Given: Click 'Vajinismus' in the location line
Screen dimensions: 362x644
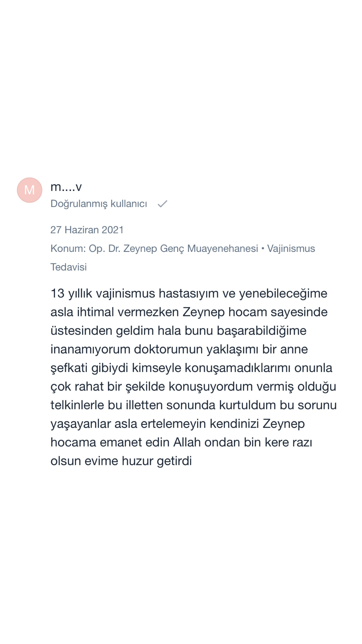Looking at the screenshot, I should click(291, 249).
